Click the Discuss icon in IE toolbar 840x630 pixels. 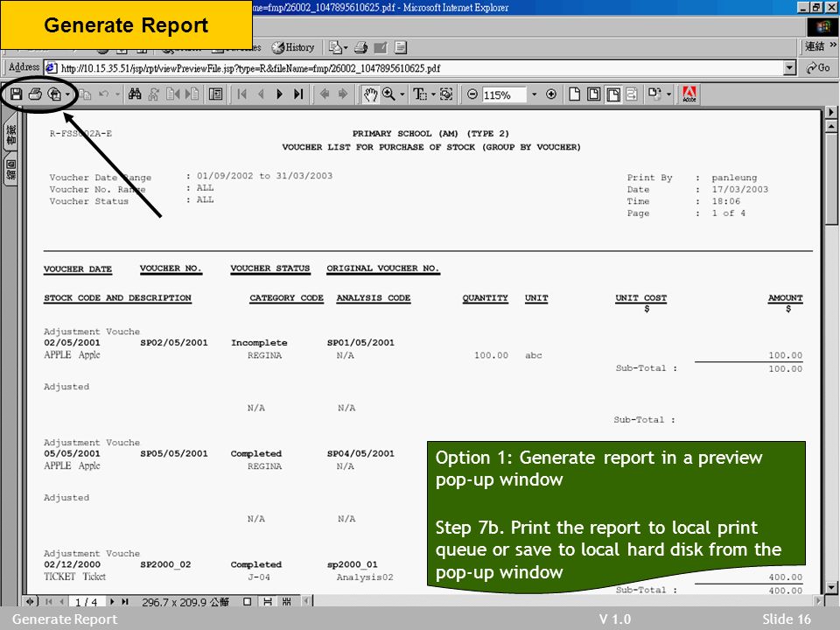pyautogui.click(x=401, y=47)
